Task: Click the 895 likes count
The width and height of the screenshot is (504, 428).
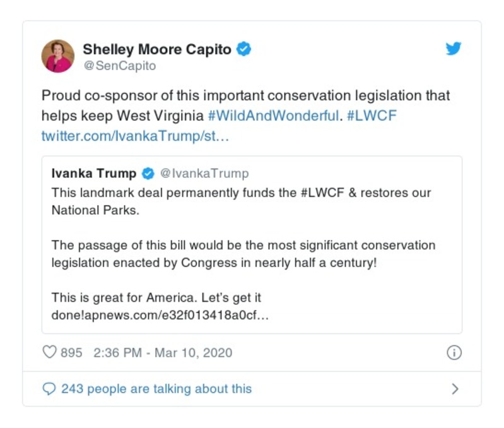Action: click(71, 352)
